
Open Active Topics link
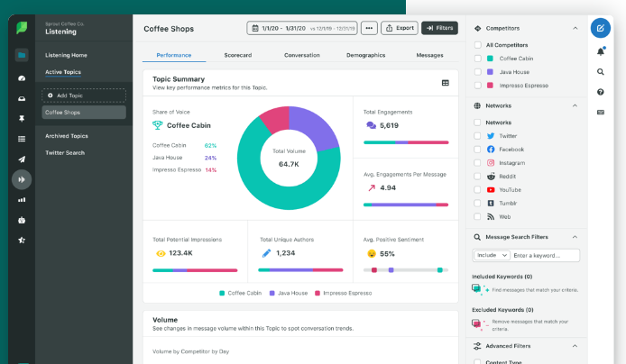click(63, 72)
